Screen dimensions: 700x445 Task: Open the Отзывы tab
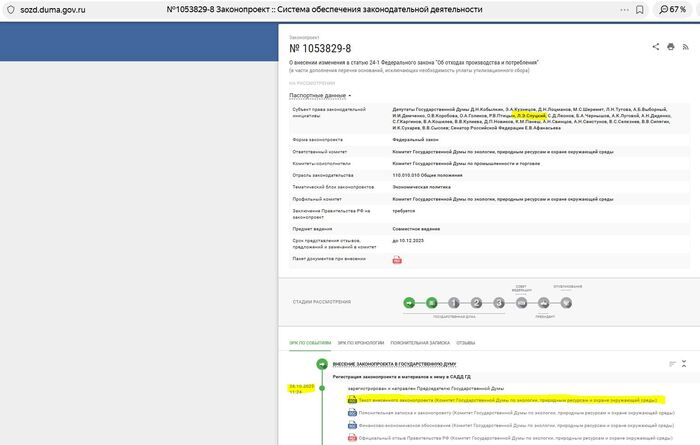(x=466, y=343)
